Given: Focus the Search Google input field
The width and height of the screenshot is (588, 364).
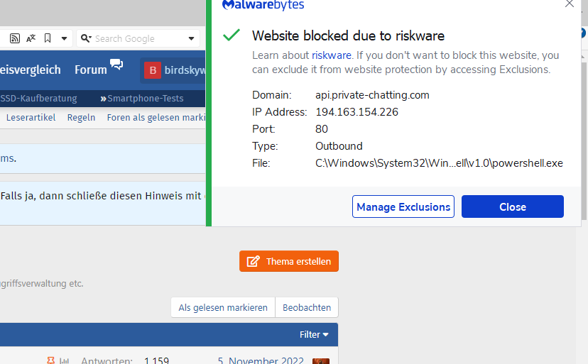Looking at the screenshot, I should click(x=139, y=38).
